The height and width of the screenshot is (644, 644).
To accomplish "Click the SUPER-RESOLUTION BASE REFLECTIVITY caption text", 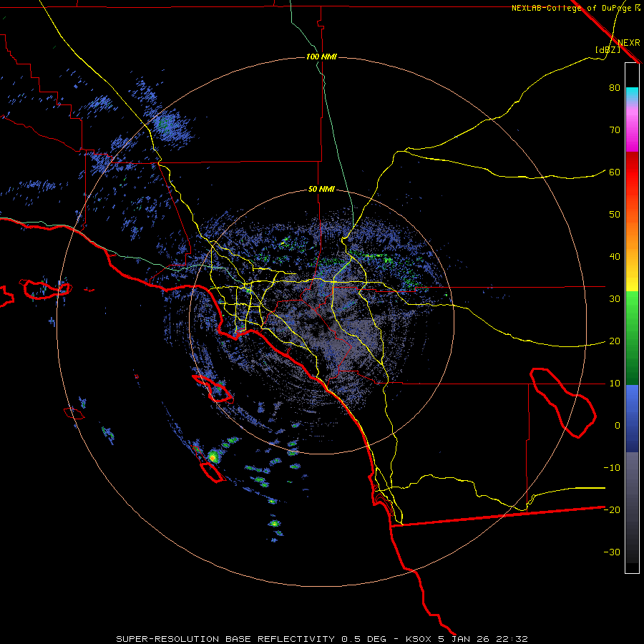I will click(x=225, y=639).
